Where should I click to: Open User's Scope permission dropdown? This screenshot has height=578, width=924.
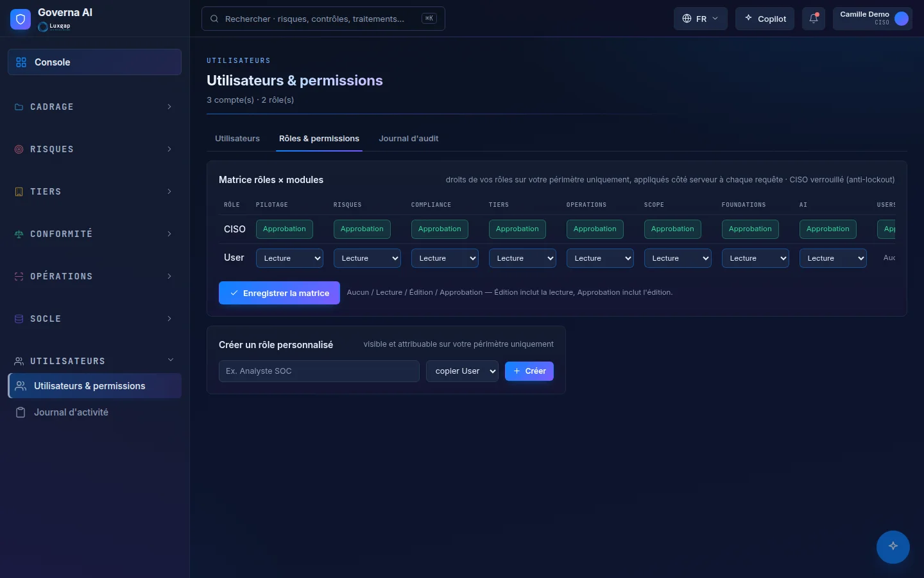[678, 258]
